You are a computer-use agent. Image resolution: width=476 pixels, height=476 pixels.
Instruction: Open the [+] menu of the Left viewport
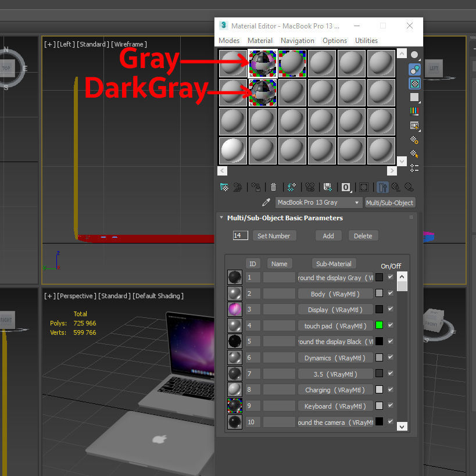[49, 44]
